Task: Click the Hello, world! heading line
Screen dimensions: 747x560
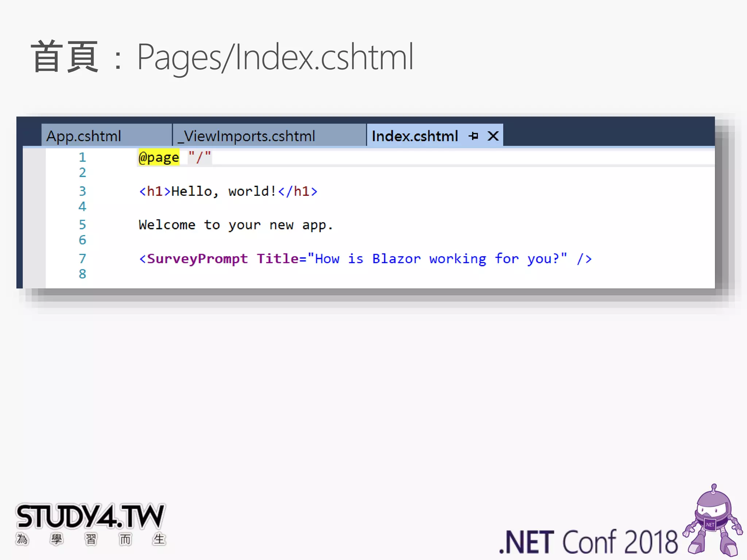Action: (228, 191)
